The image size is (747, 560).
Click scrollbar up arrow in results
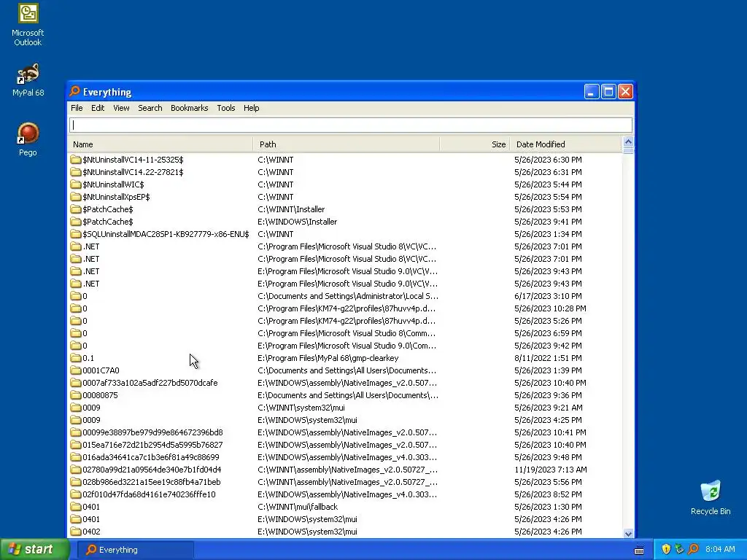628,142
